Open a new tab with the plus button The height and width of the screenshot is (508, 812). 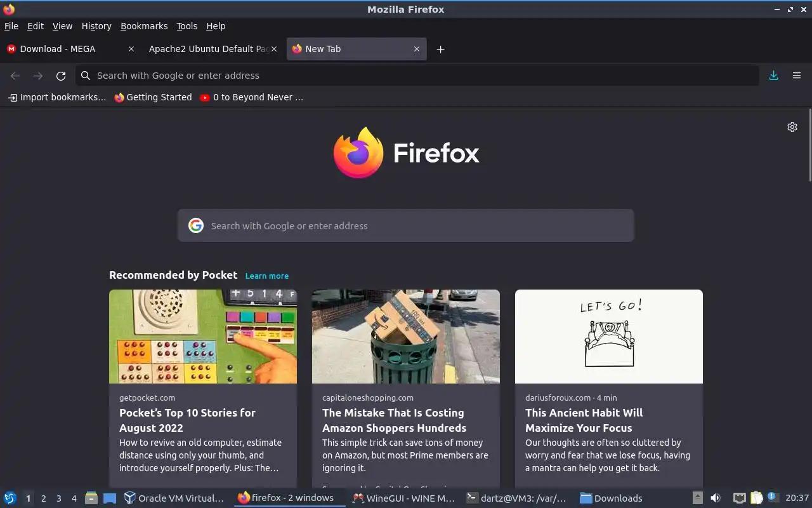coord(440,49)
